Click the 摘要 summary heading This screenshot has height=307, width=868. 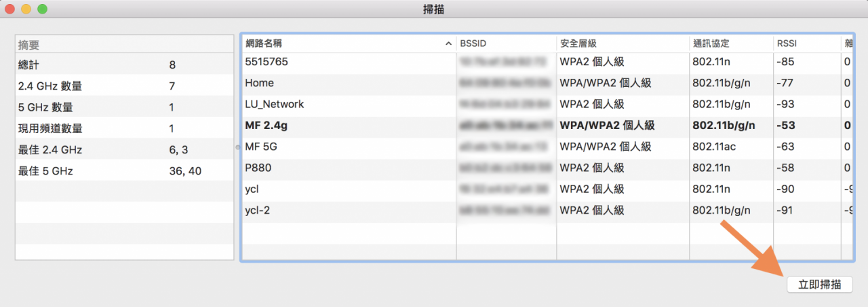point(29,45)
